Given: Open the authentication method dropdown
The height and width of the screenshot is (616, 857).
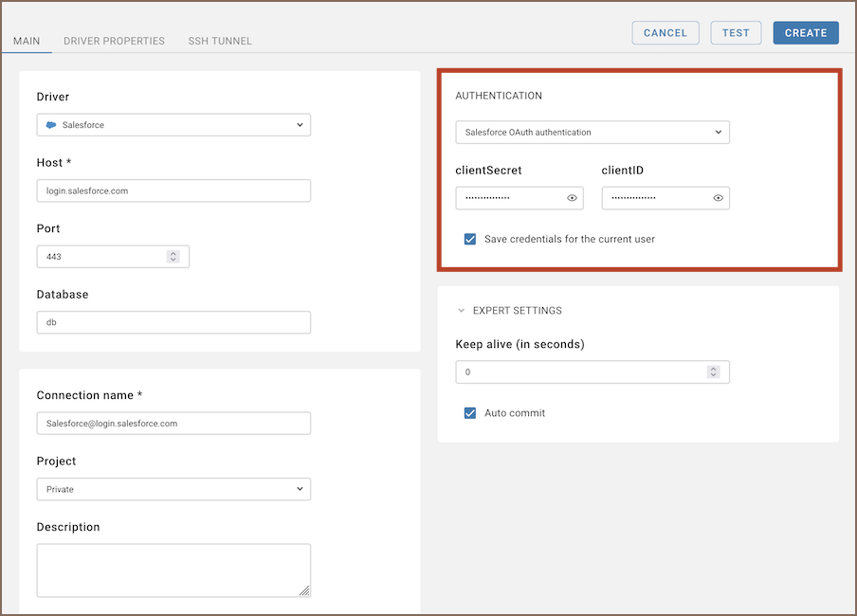Looking at the screenshot, I should [x=592, y=133].
